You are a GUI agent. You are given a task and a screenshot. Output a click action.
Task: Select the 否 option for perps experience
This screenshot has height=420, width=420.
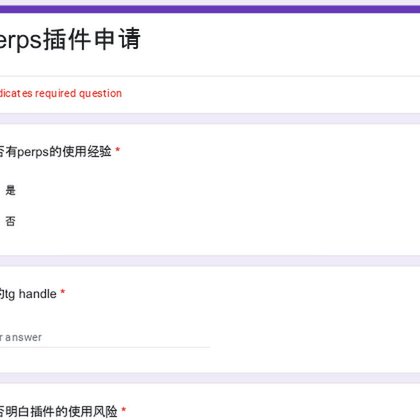[10, 221]
